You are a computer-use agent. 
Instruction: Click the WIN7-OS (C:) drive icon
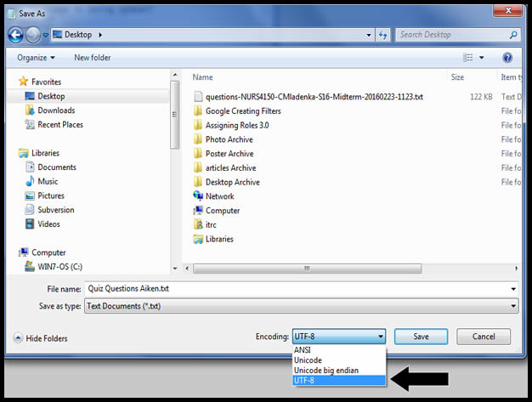coord(30,266)
